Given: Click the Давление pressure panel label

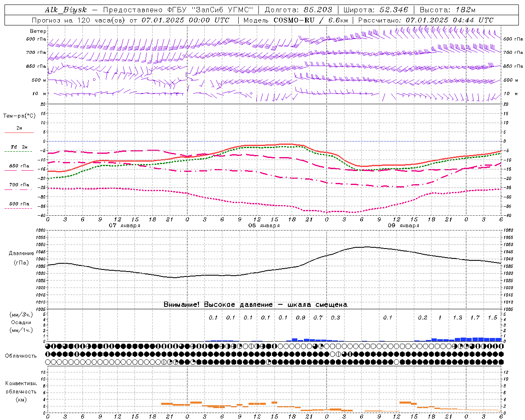Looking at the screenshot, I should tap(21, 253).
